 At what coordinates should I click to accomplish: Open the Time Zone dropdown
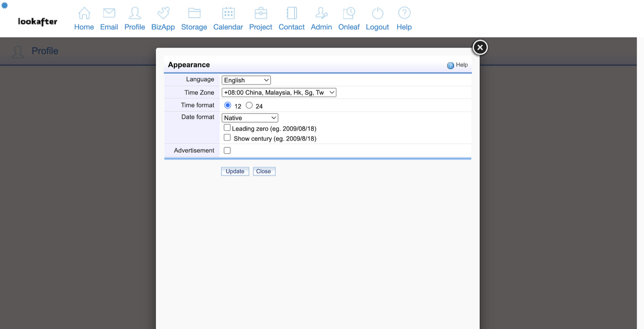(279, 93)
